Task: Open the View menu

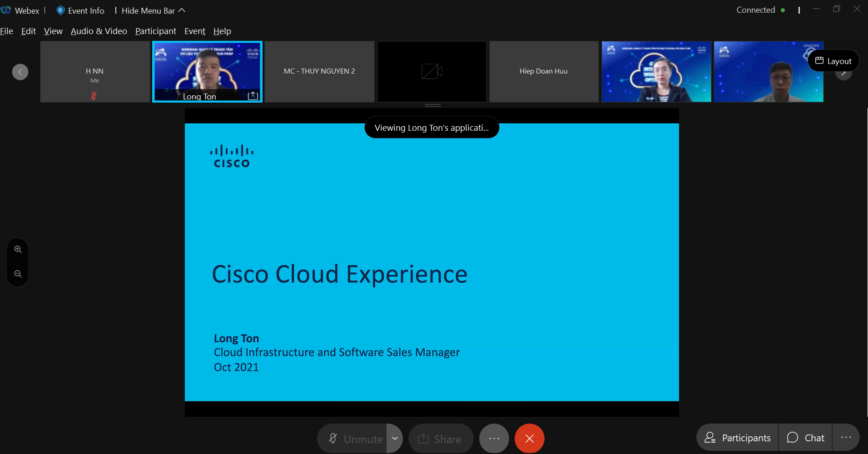Action: [x=53, y=31]
